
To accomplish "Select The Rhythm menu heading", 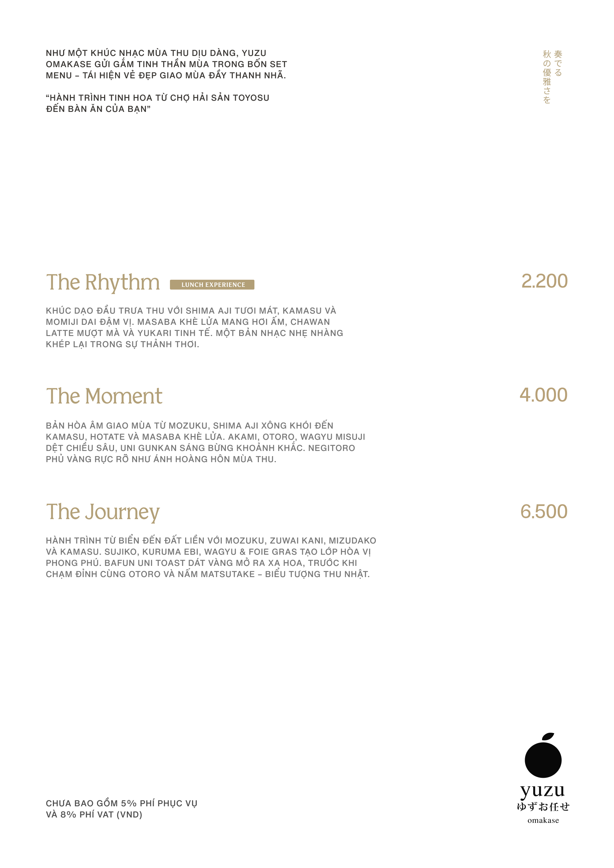I will tap(103, 282).
